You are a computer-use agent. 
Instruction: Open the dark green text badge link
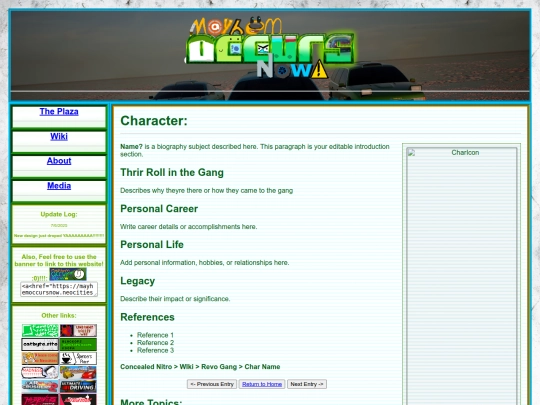pos(78,344)
